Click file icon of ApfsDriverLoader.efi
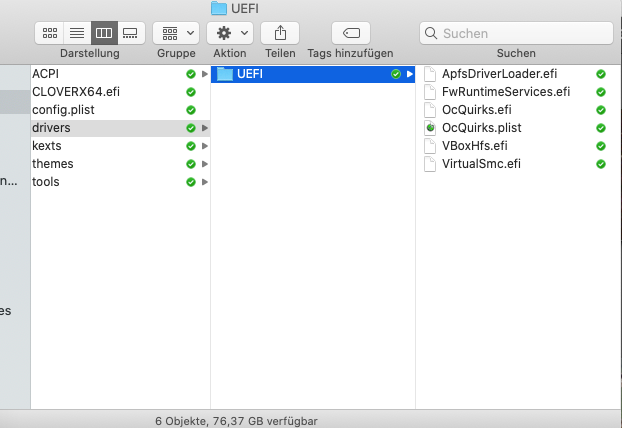Image resolution: width=622 pixels, height=428 pixels. click(430, 74)
